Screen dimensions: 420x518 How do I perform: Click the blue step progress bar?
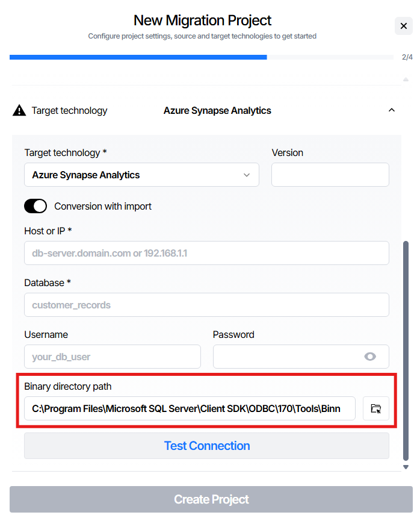(138, 57)
